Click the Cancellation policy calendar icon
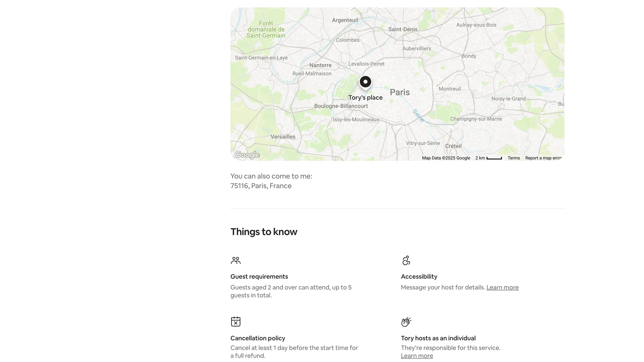The image size is (644, 362). pyautogui.click(x=235, y=322)
